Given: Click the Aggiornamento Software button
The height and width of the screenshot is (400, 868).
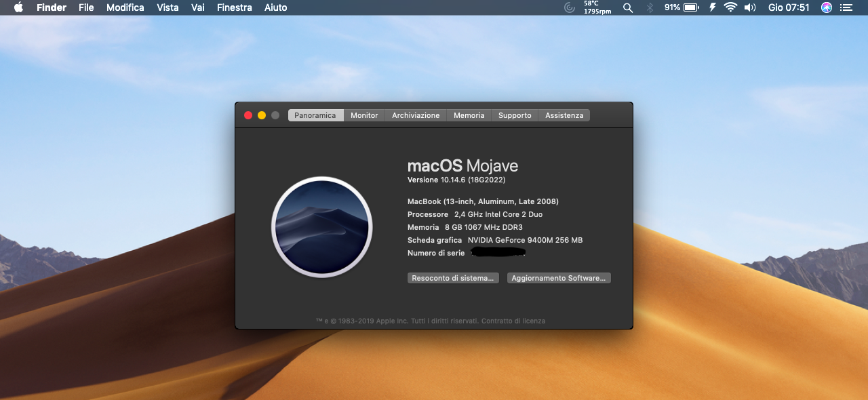Looking at the screenshot, I should [x=559, y=278].
